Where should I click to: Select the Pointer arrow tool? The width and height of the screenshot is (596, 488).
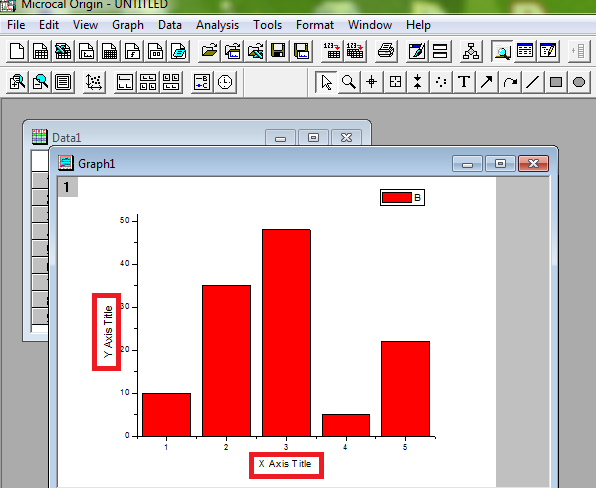pos(326,82)
